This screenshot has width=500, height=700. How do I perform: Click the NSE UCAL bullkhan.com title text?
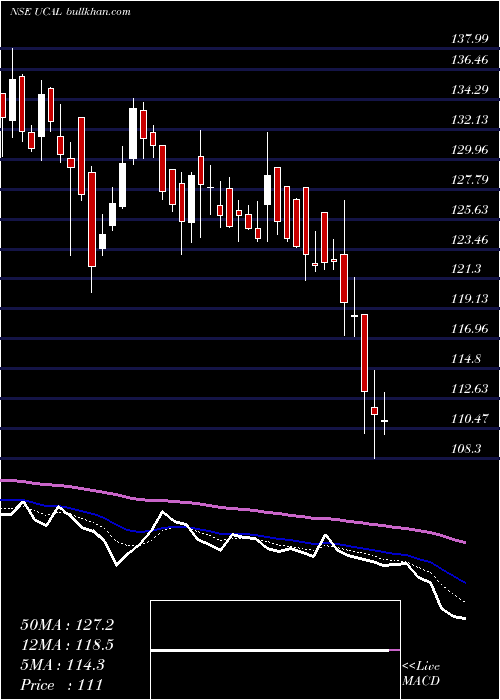coord(71,11)
